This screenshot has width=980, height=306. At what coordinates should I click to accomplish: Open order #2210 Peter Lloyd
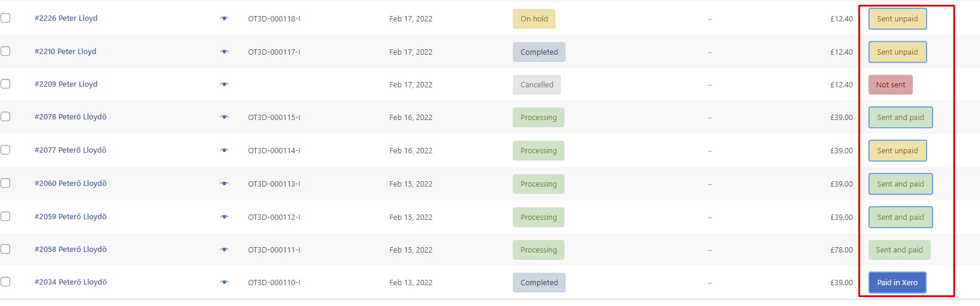(x=65, y=52)
